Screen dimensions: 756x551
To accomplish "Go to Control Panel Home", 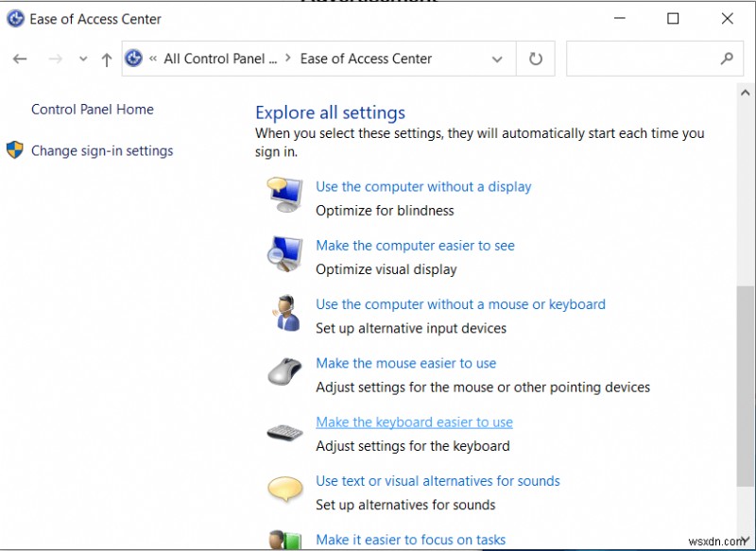I will (92, 109).
